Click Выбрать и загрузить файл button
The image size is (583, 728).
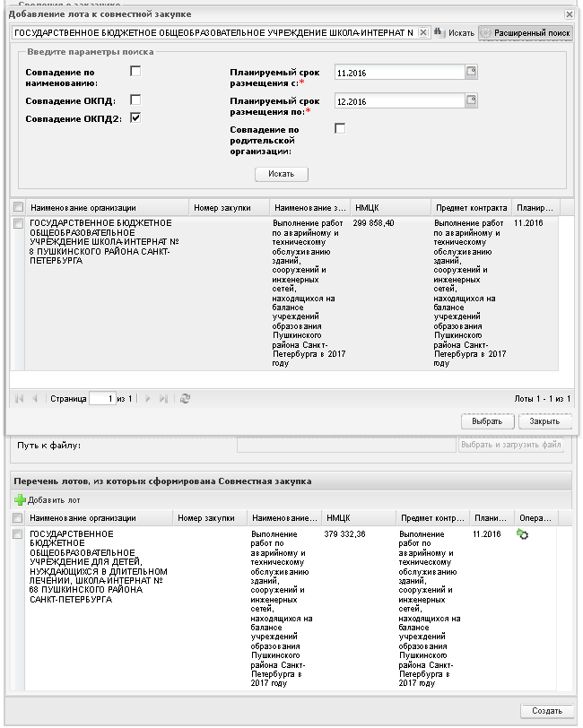[511, 445]
